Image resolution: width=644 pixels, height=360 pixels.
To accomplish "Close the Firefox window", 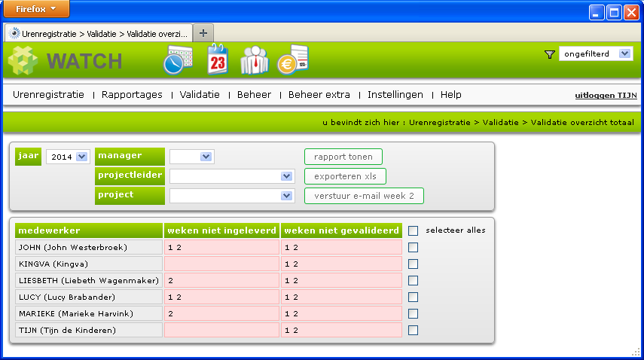I will coord(632,12).
